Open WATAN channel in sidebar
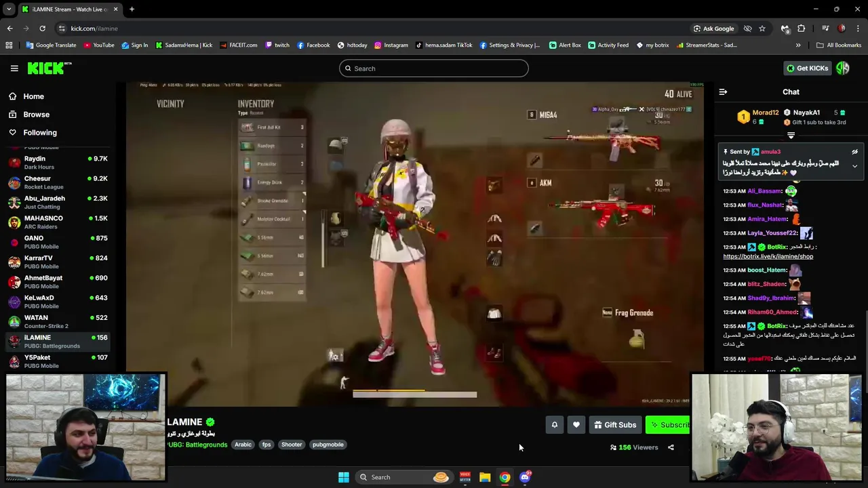 click(58, 321)
